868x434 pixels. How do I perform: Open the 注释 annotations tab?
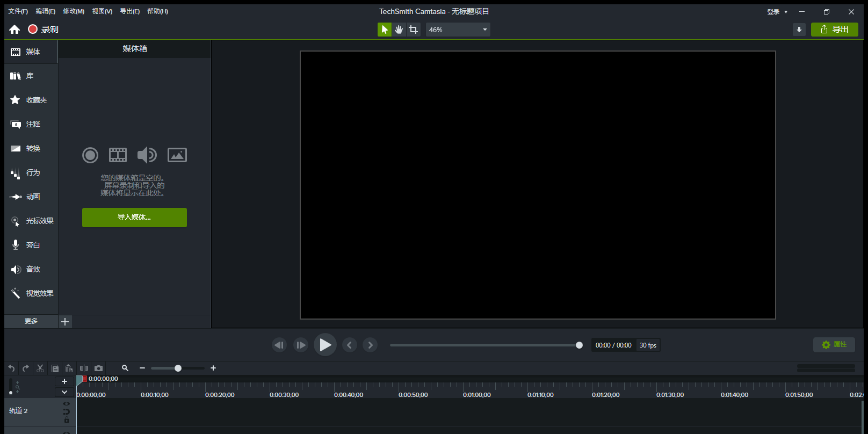pyautogui.click(x=31, y=124)
